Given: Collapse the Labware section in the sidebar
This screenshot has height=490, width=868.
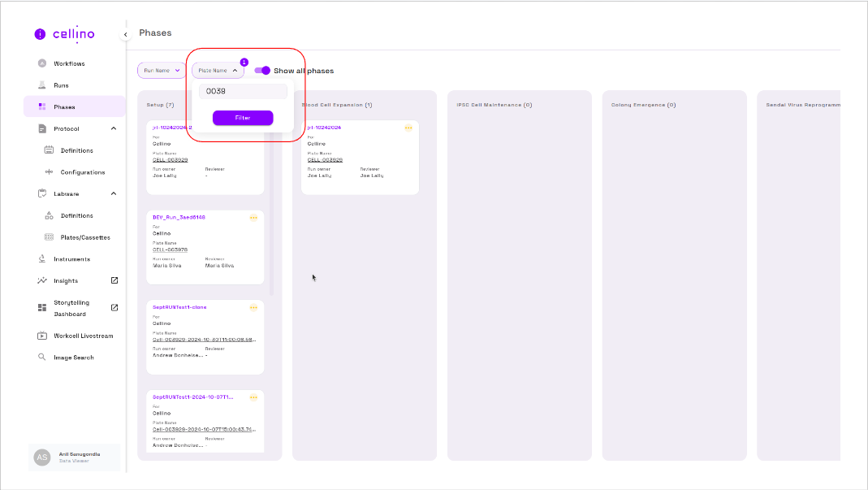Looking at the screenshot, I should [114, 193].
